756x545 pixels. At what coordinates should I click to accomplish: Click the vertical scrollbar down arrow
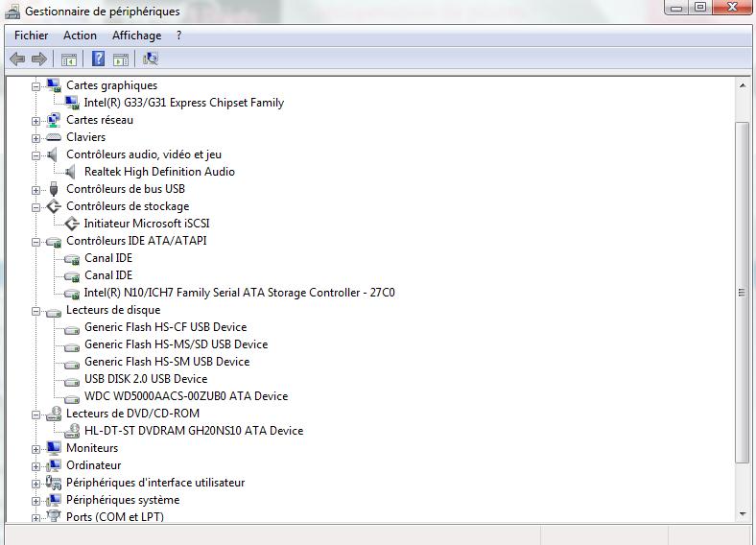click(x=743, y=513)
